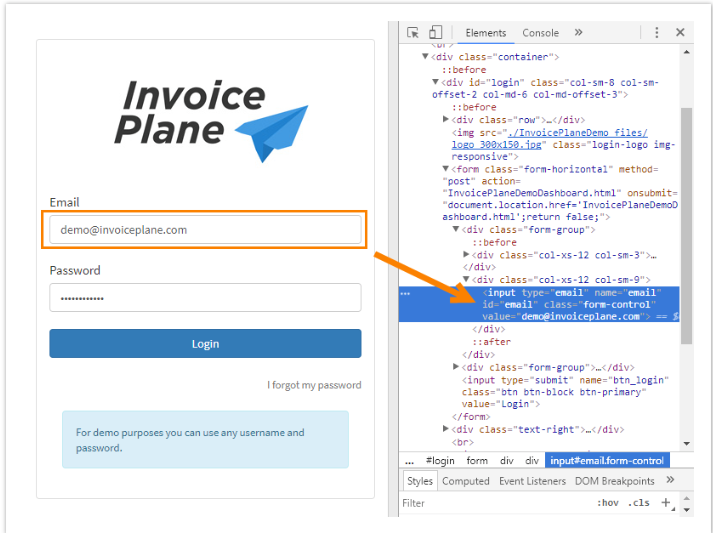The width and height of the screenshot is (713, 533).
Task: Toggle the :hov element state button
Action: coord(608,503)
